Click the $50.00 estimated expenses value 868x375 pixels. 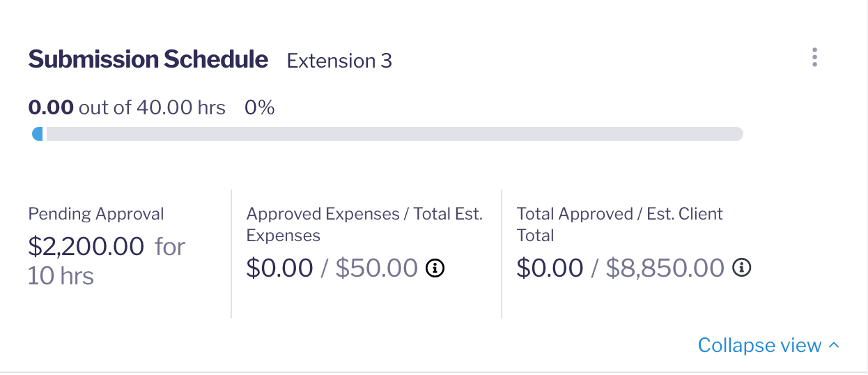(x=376, y=268)
